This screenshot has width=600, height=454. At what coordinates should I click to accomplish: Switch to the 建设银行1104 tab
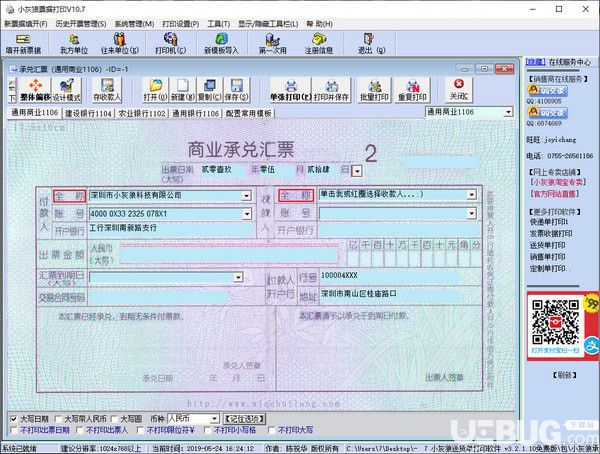[x=88, y=113]
